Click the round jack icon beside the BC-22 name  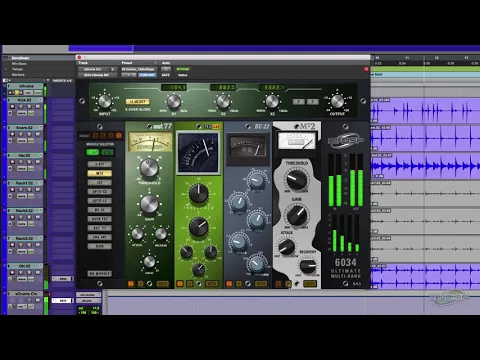[248, 126]
